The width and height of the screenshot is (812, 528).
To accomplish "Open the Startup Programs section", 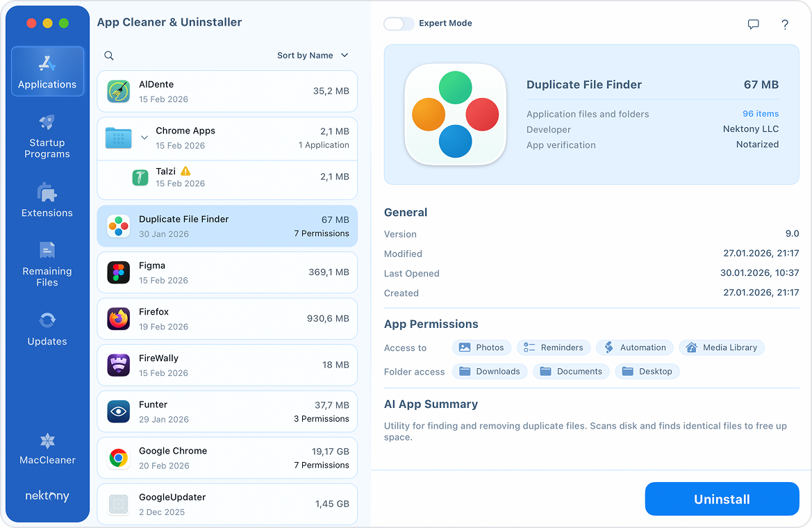I will pos(47,137).
